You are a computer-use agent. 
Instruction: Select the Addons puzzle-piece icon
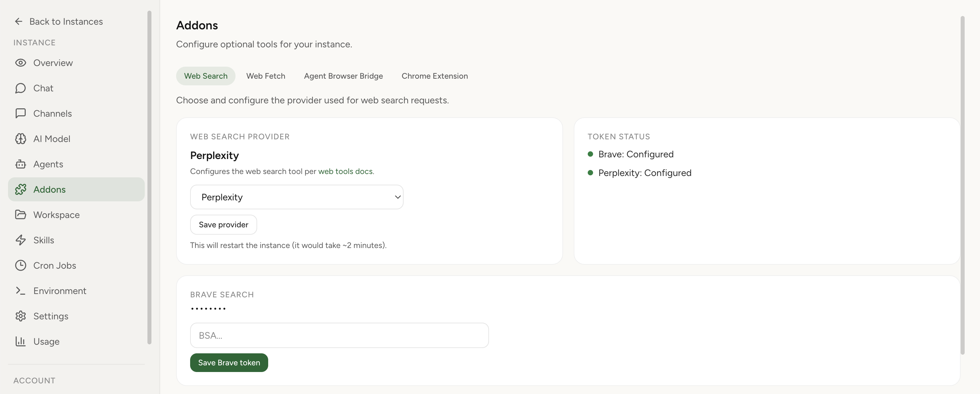(21, 189)
